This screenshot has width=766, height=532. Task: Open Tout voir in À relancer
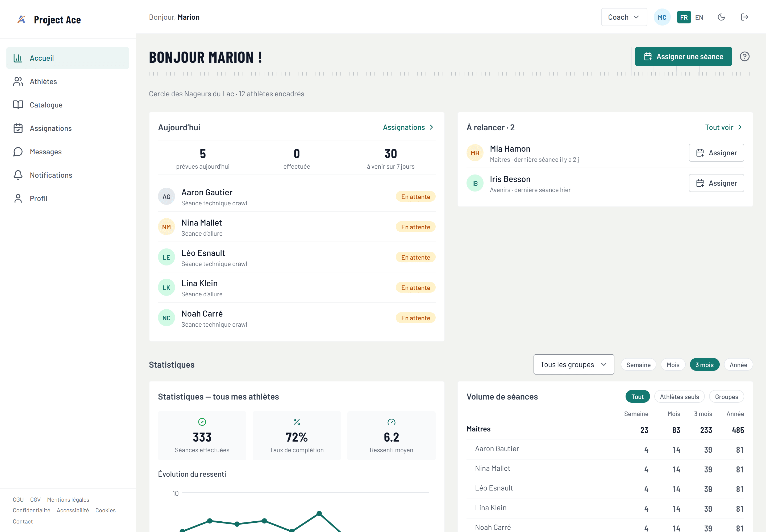tap(723, 127)
